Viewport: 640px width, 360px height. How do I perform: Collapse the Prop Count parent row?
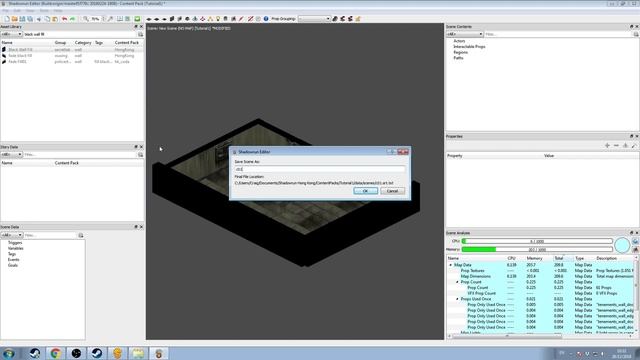pyautogui.click(x=457, y=282)
